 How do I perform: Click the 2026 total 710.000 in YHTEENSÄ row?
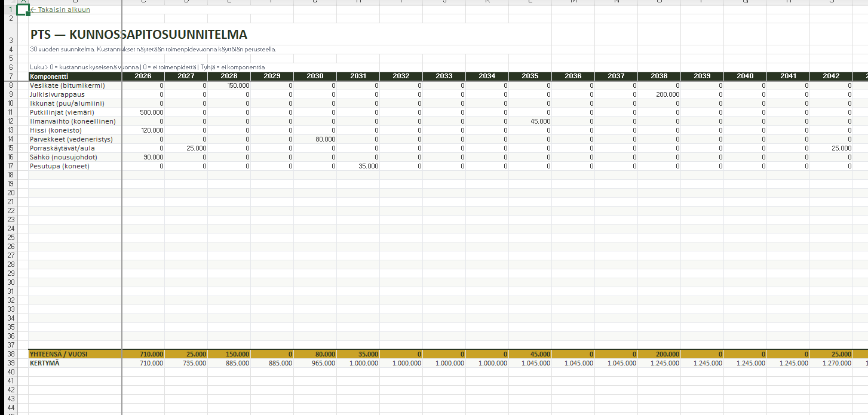click(143, 354)
